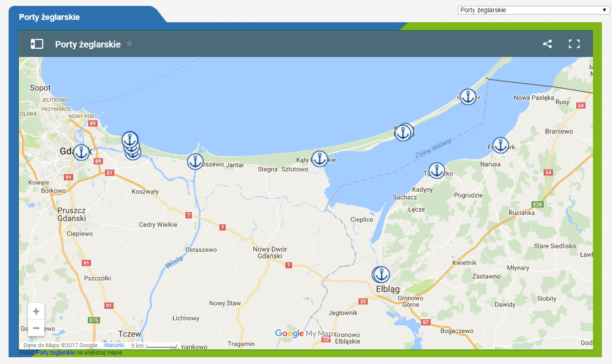Click the Kadyny village label
The width and height of the screenshot is (612, 364).
coord(422,189)
